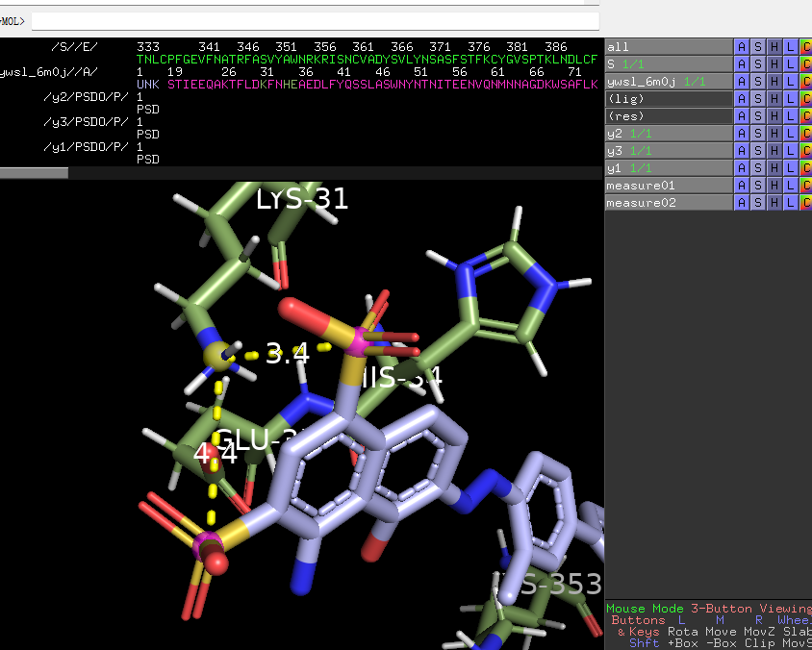Open Label menu for y1 object
Viewport: 812px width, 650px height.
point(791,168)
